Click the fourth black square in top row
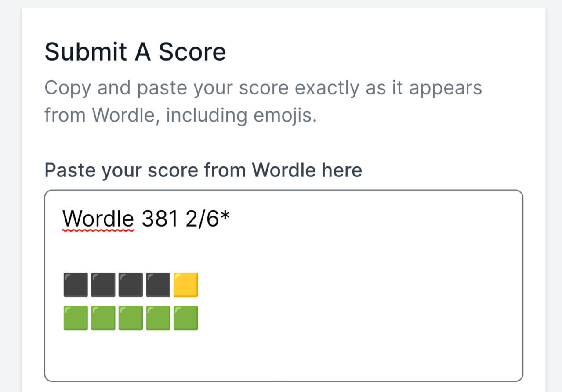 [x=158, y=284]
